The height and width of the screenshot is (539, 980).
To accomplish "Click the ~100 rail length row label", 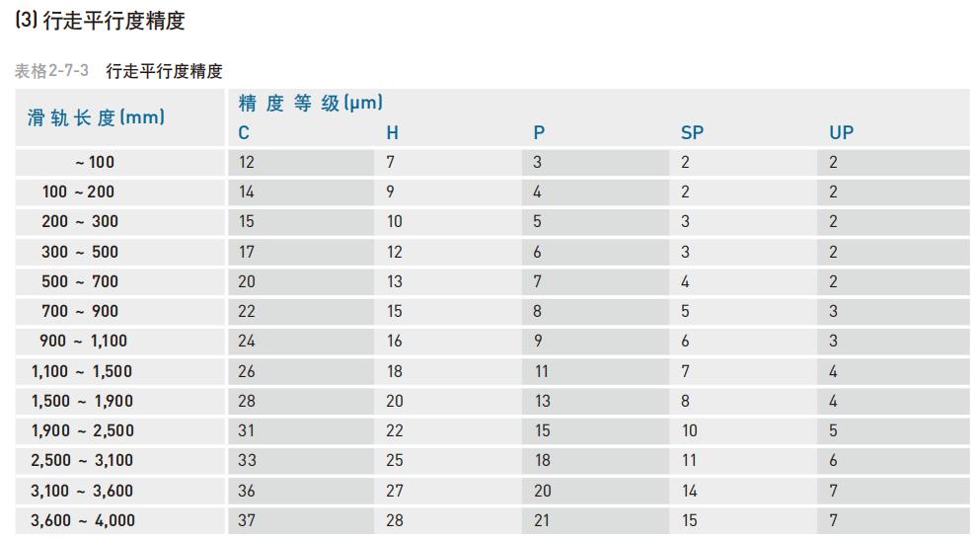I will (95, 163).
